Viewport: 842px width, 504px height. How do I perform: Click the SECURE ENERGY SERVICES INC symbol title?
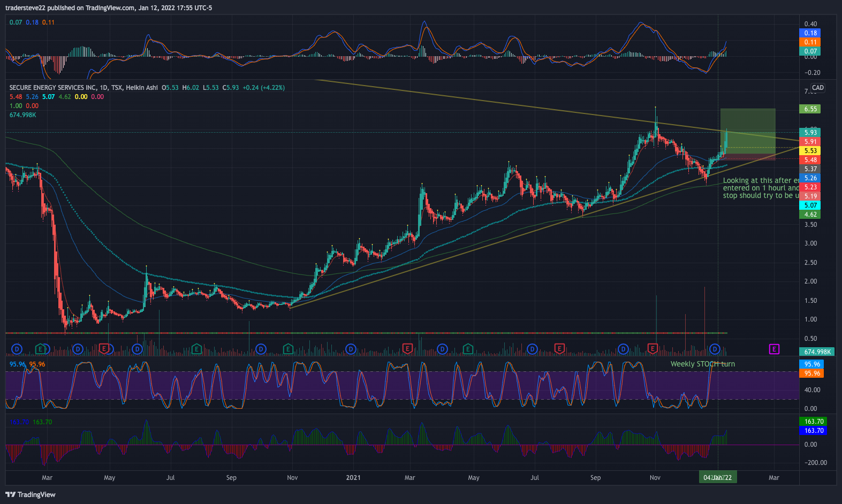pyautogui.click(x=53, y=88)
